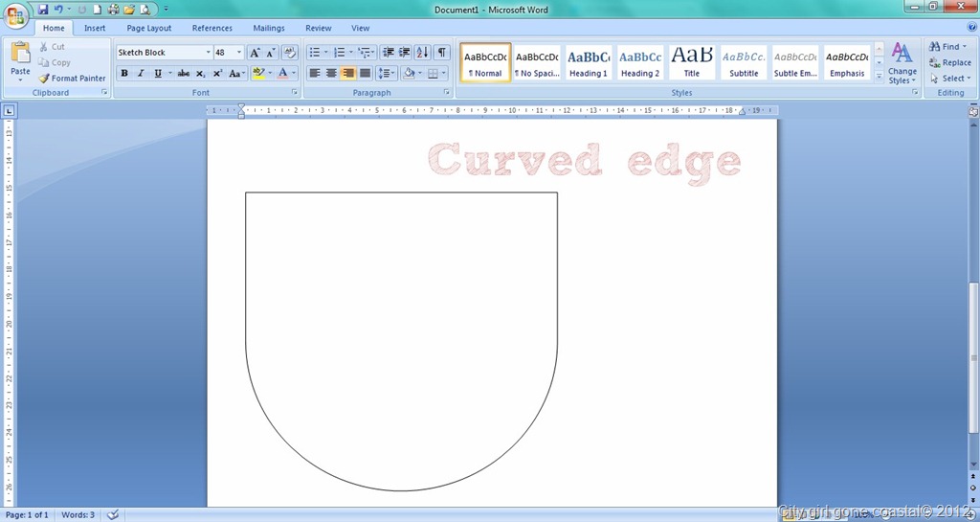The image size is (980, 522).
Task: Undo the last action
Action: [x=58, y=10]
